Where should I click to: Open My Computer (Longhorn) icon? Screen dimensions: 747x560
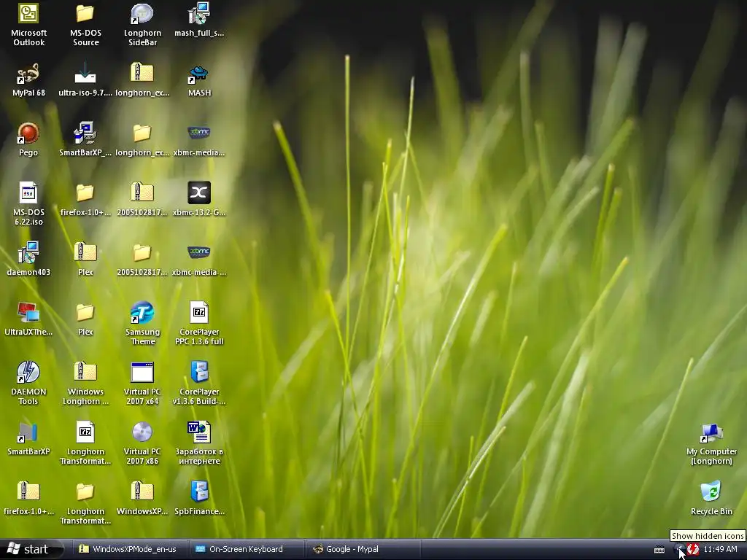click(x=711, y=443)
